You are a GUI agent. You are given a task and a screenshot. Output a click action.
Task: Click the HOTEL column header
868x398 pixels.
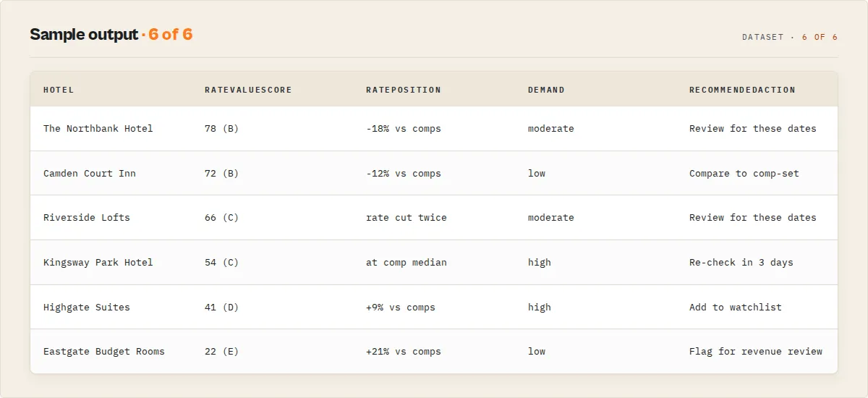point(59,90)
